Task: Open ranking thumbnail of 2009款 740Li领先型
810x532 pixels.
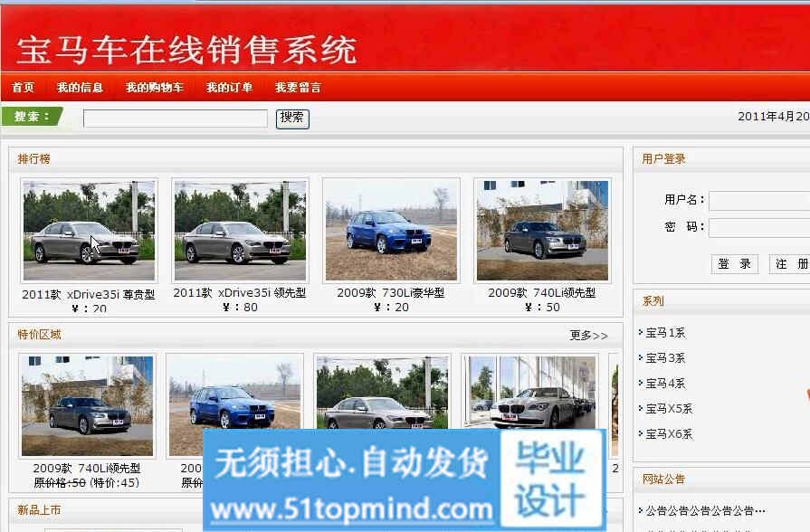Action: (542, 231)
